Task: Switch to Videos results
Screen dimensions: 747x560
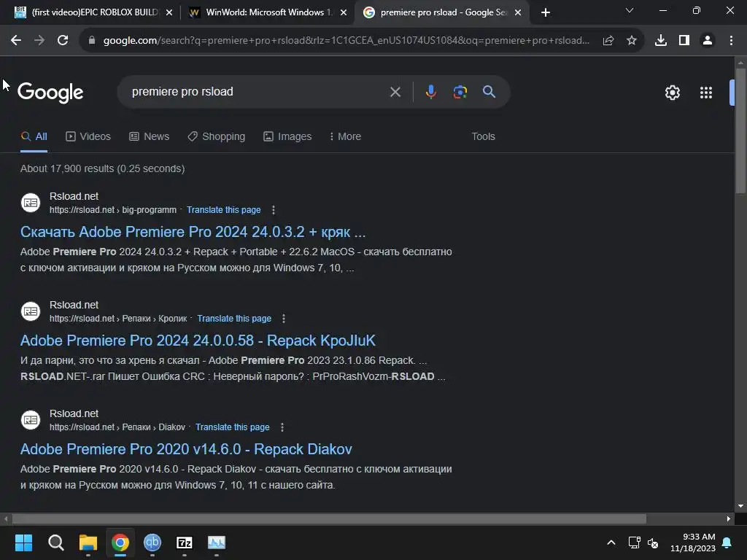Action: coord(88,136)
